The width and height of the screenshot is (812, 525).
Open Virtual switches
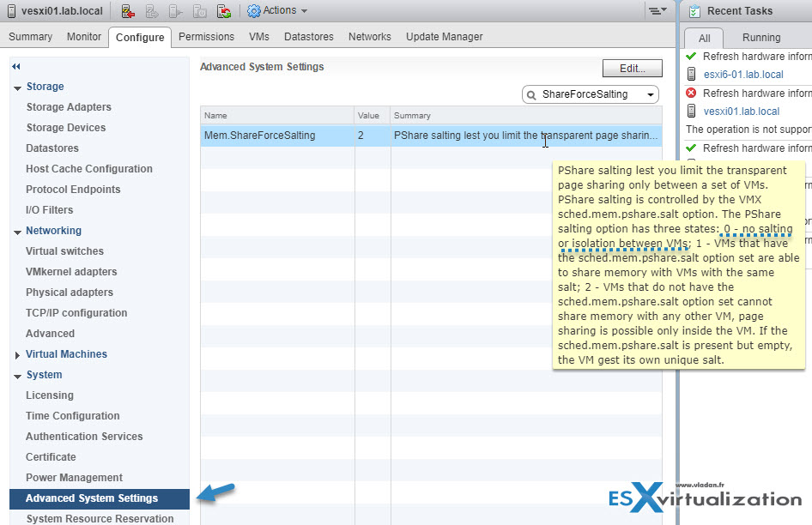pos(64,251)
